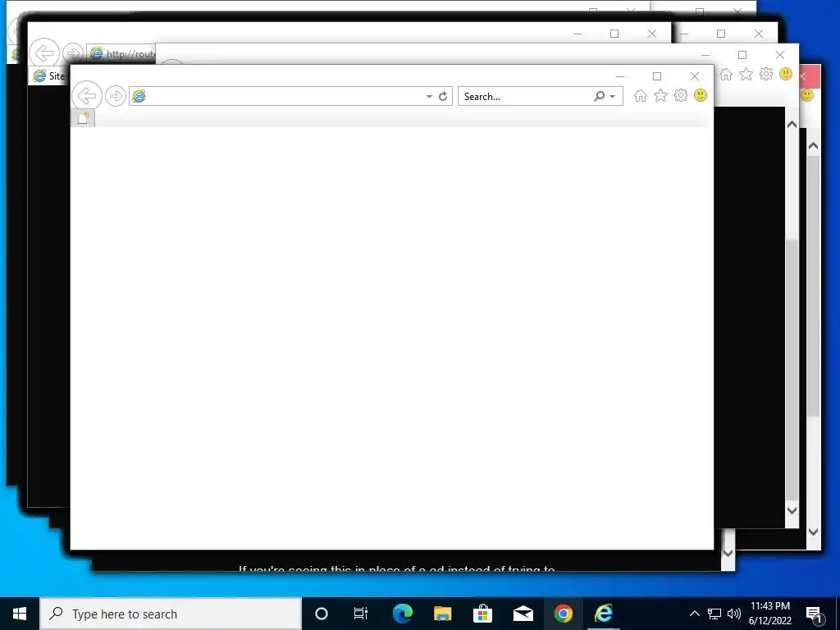Show hidden system tray icons
The image size is (840, 630).
[x=694, y=614]
